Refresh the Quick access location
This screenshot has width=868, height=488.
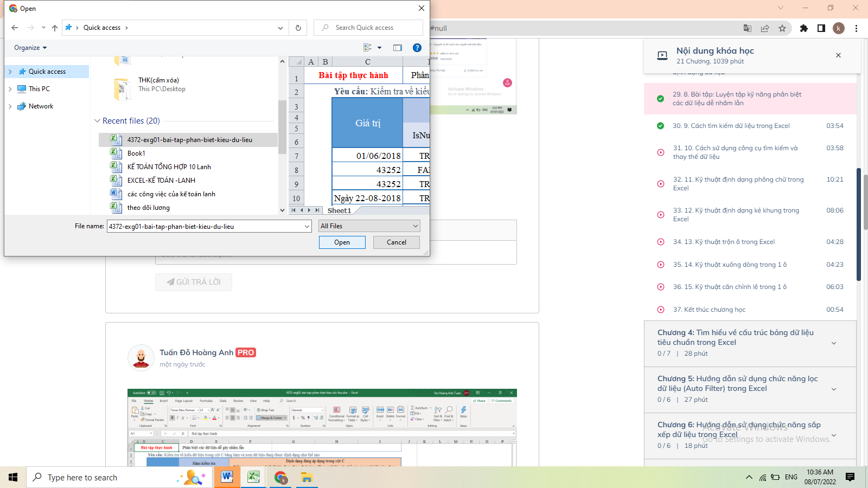point(298,28)
